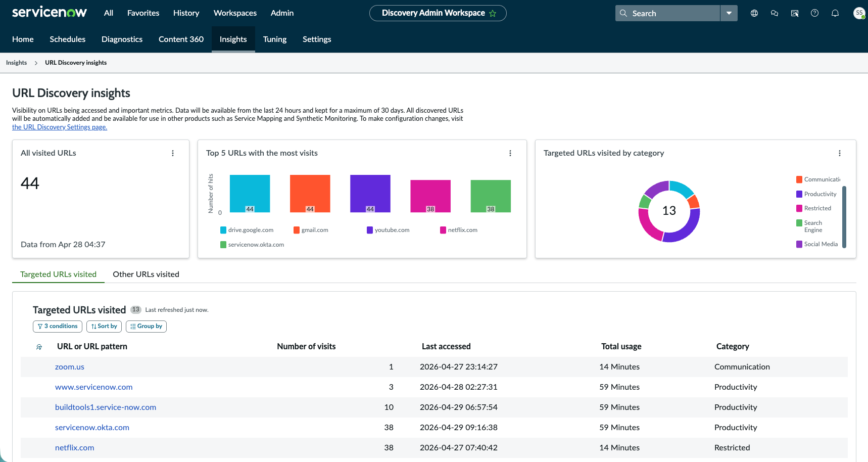868x462 pixels.
Task: Go to the Home tab
Action: (x=23, y=39)
